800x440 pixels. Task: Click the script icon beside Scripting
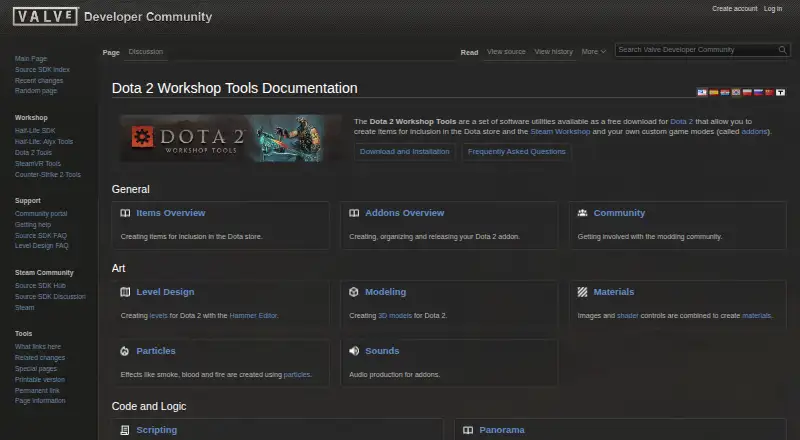coord(124,430)
